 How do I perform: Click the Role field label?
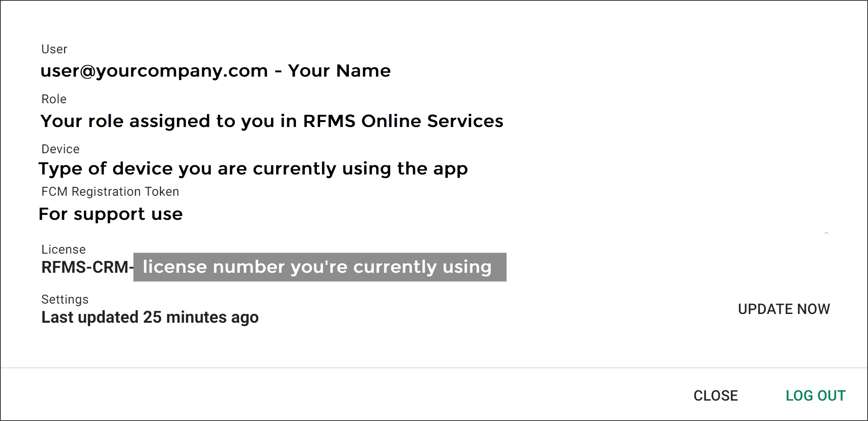[54, 99]
